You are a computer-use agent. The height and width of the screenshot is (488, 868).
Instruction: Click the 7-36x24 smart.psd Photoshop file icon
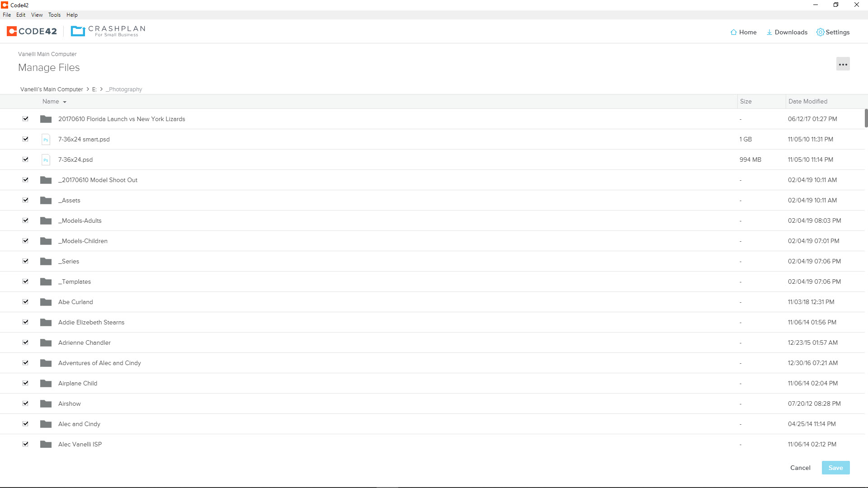[46, 139]
